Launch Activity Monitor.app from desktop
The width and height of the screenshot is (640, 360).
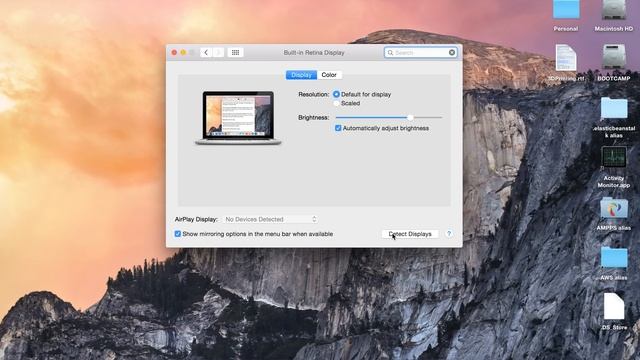(x=614, y=157)
